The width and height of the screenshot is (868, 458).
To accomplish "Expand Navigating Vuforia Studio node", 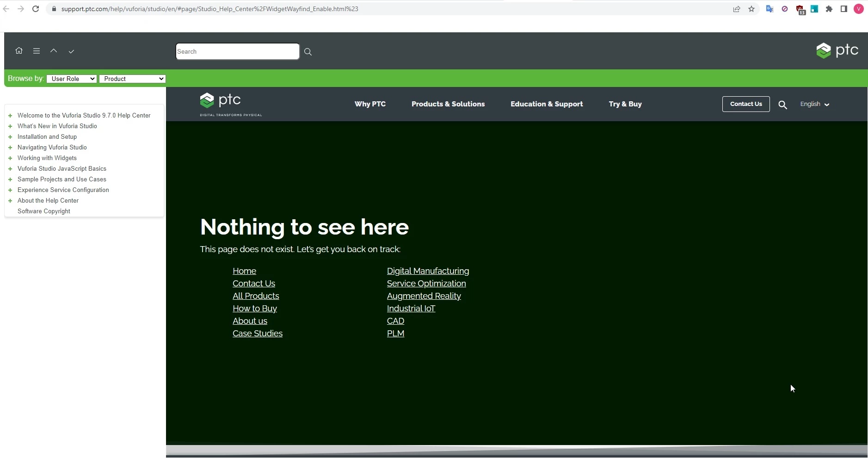I will pyautogui.click(x=10, y=148).
